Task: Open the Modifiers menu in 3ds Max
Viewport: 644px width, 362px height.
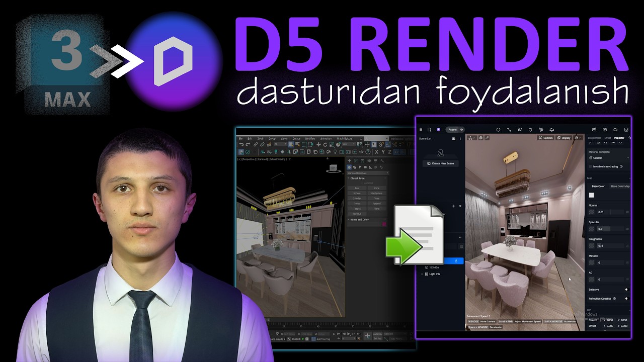Action: [310, 139]
